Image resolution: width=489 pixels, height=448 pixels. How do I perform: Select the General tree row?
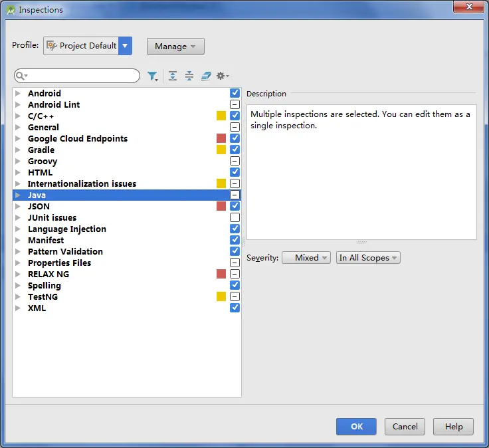[127, 127]
